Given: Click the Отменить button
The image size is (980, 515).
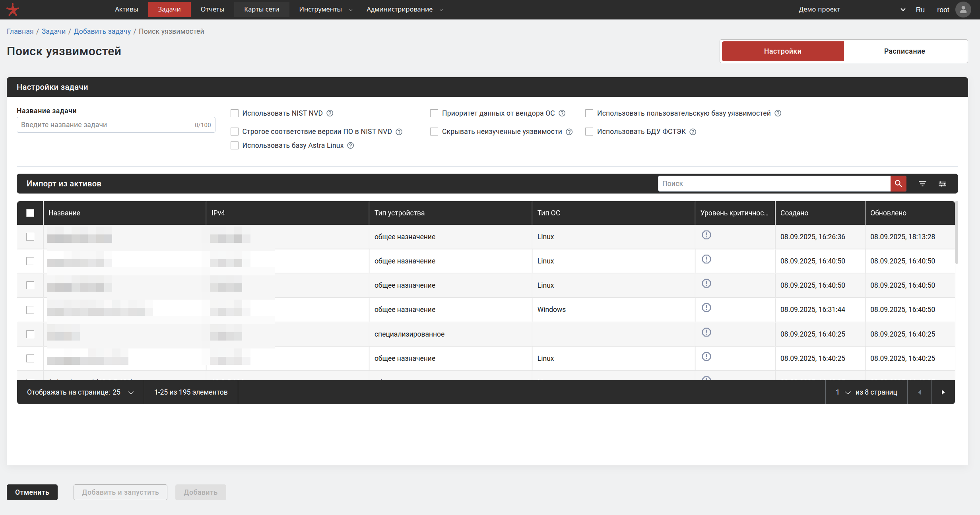Looking at the screenshot, I should 32,492.
